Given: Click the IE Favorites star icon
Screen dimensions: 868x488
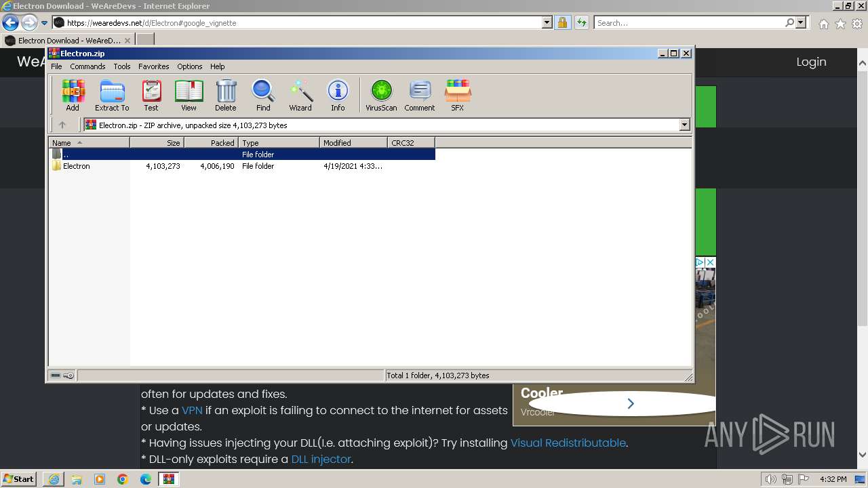Looking at the screenshot, I should click(840, 24).
